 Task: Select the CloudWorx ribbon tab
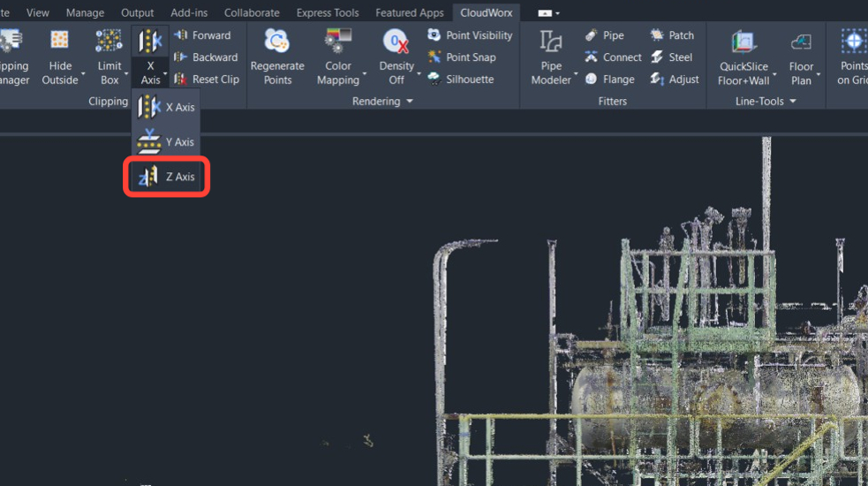pyautogui.click(x=486, y=12)
